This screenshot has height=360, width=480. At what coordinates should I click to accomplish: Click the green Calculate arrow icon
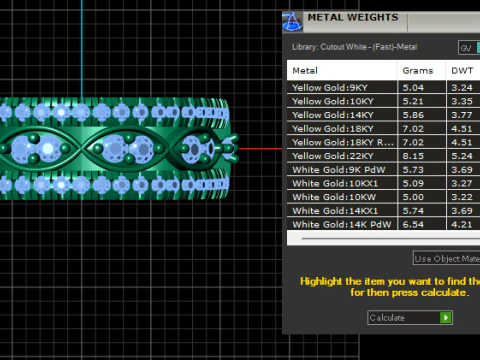[x=446, y=317]
